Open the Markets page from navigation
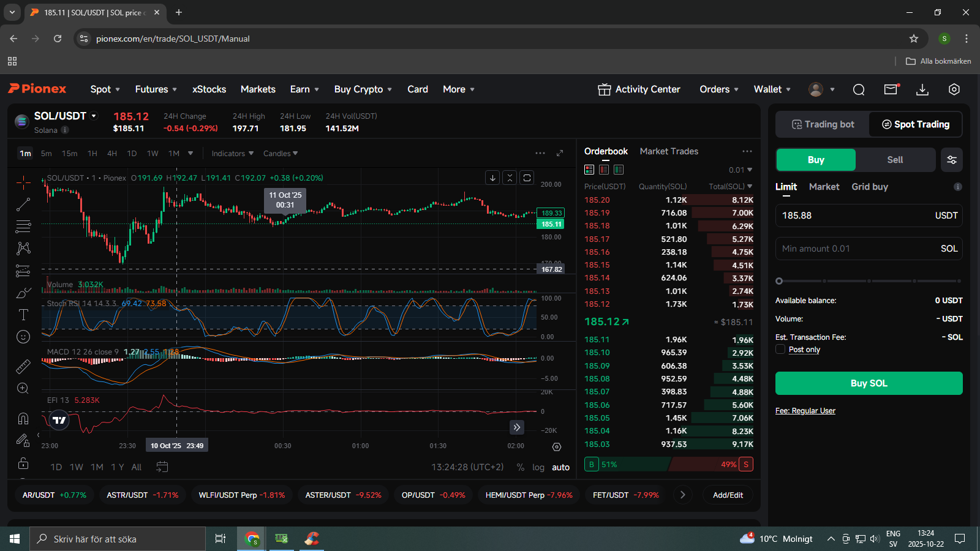The height and width of the screenshot is (551, 980). (258, 89)
